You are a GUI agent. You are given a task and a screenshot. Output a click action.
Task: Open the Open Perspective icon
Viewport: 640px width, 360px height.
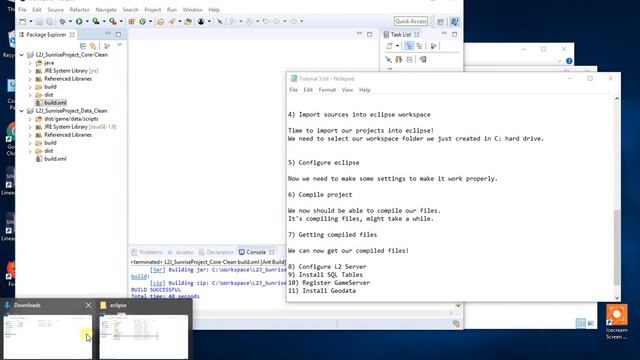pos(440,22)
